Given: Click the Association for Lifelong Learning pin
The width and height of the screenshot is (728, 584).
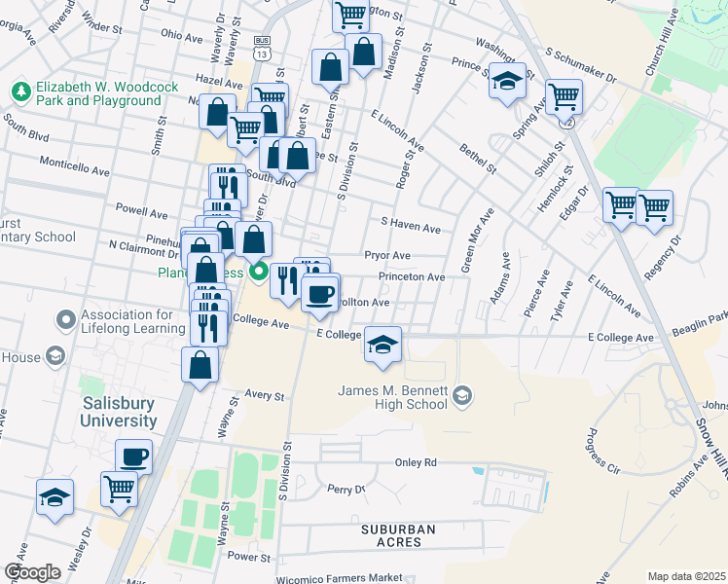Looking at the screenshot, I should [x=65, y=320].
